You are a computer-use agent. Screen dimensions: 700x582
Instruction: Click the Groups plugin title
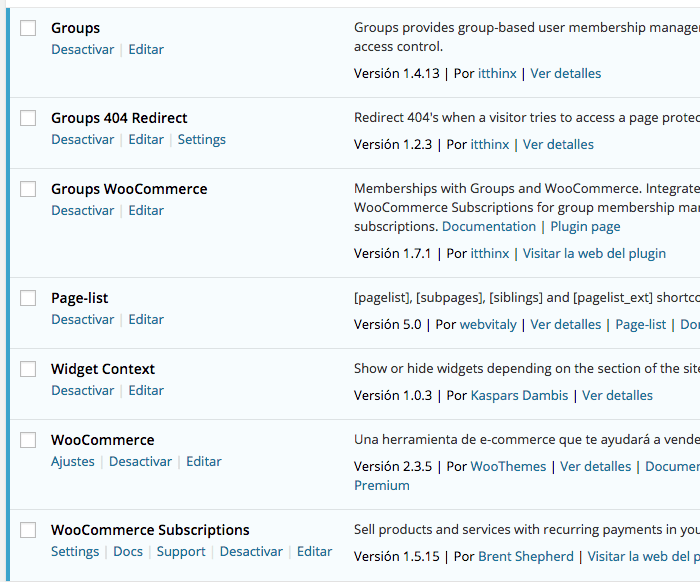point(75,28)
